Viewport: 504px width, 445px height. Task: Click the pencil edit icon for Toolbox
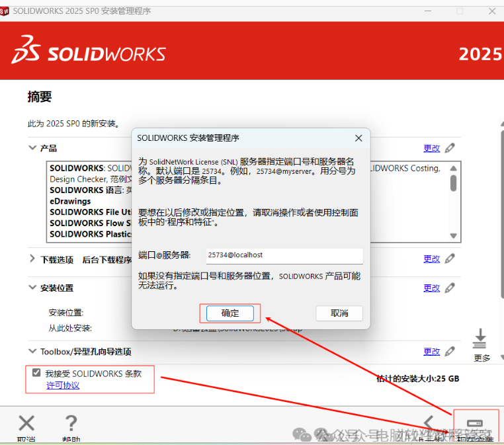[x=450, y=351]
